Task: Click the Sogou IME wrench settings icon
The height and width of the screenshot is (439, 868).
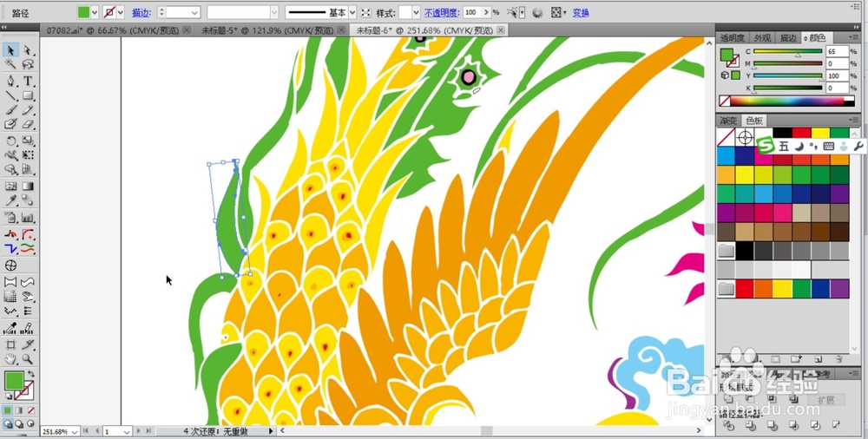Action: coord(858,146)
